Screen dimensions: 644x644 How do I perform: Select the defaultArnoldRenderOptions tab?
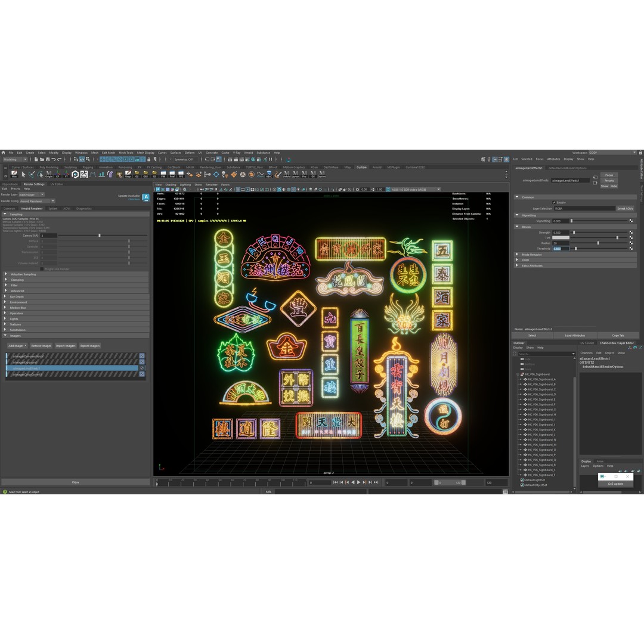tap(568, 168)
